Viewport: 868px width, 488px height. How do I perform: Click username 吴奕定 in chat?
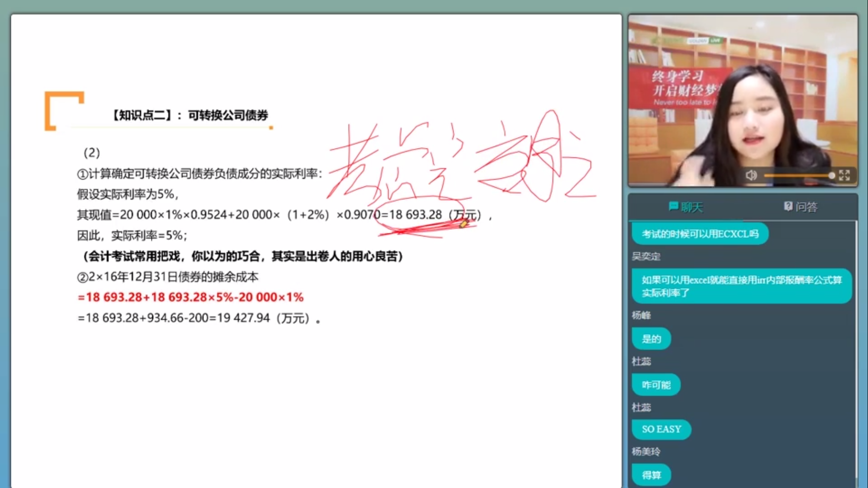pos(646,256)
